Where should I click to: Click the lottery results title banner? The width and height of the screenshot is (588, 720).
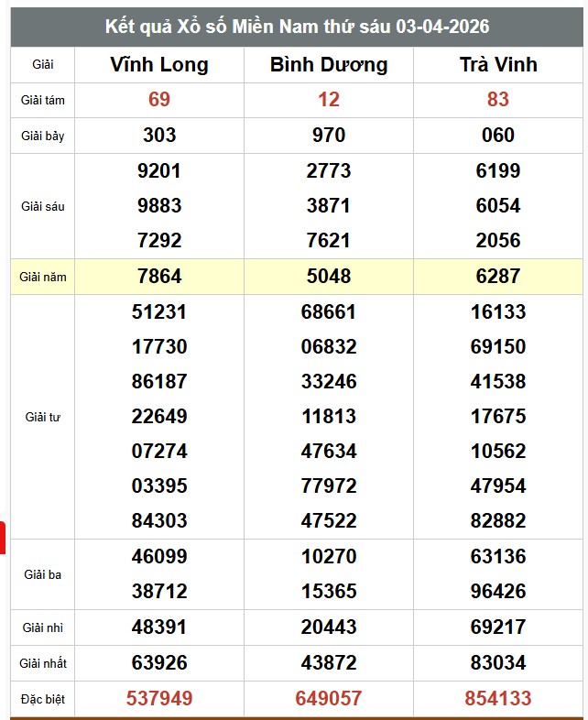[297, 27]
